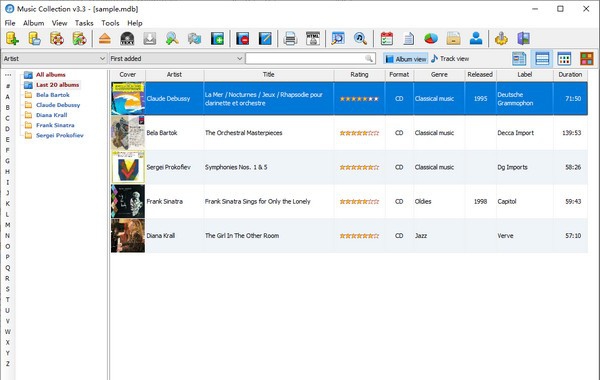Open the Frank Sinatra folder
Screen dimensions: 600x380
pos(55,125)
